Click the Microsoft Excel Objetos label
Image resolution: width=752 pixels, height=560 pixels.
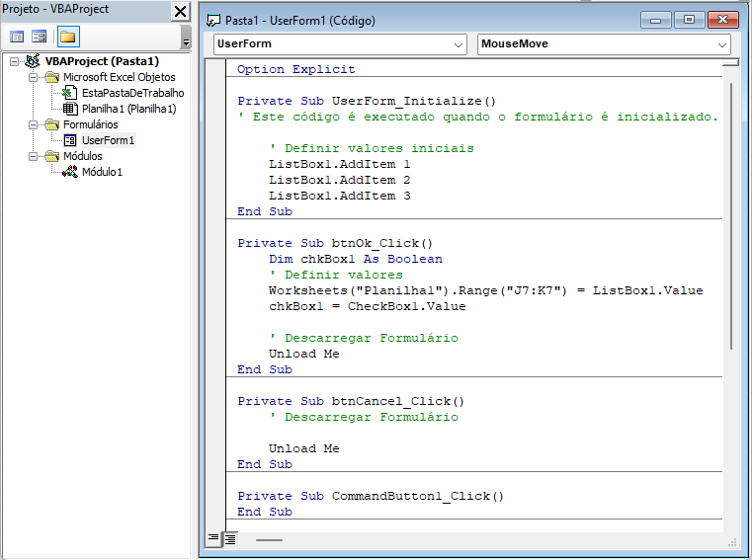[x=119, y=77]
